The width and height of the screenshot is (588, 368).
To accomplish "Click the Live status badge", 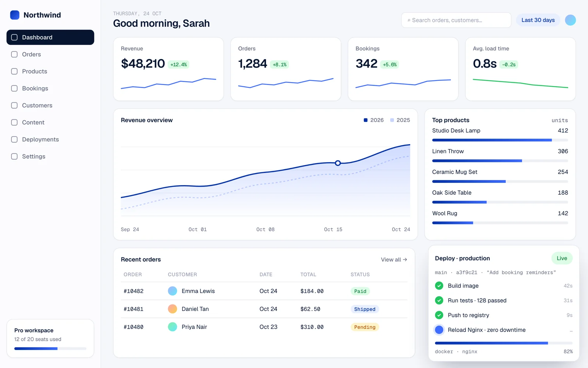I will tap(562, 258).
